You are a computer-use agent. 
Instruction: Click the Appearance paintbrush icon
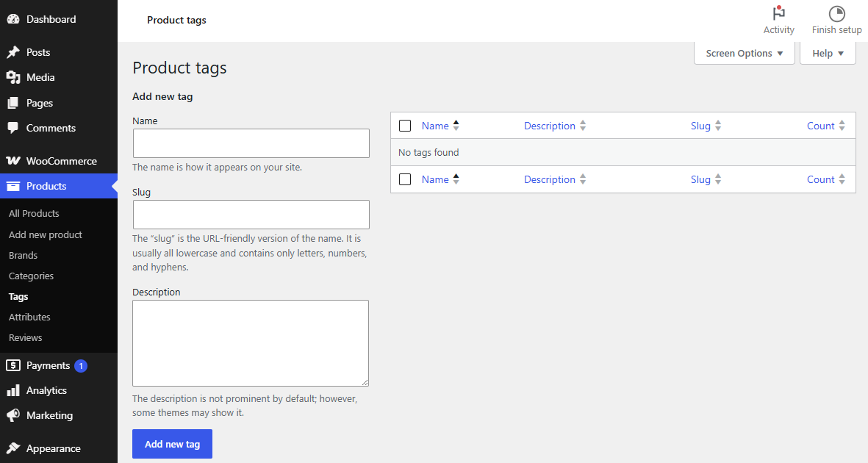(13, 448)
